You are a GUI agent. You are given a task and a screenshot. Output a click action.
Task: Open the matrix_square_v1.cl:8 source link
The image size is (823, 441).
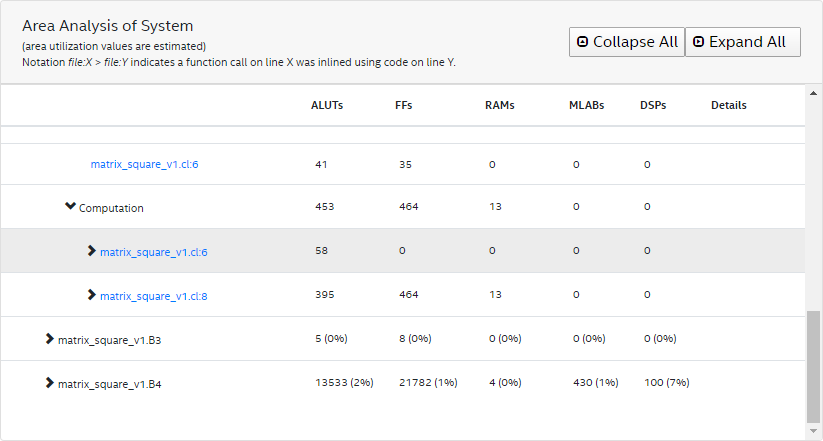[153, 296]
